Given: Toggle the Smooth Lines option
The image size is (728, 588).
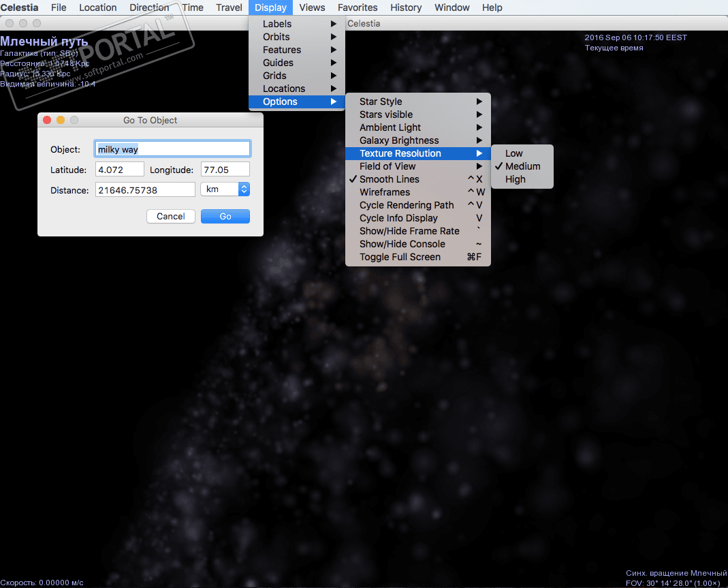Looking at the screenshot, I should point(418,179).
